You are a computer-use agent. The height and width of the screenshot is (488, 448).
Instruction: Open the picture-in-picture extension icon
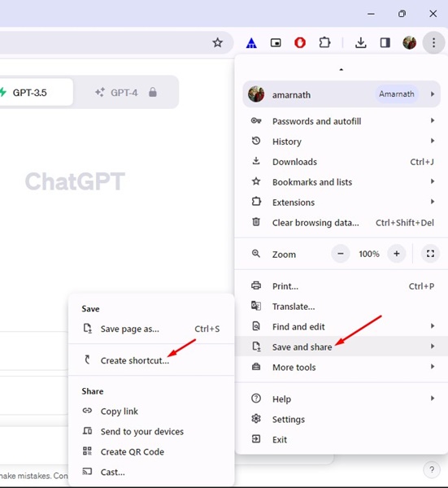[276, 42]
